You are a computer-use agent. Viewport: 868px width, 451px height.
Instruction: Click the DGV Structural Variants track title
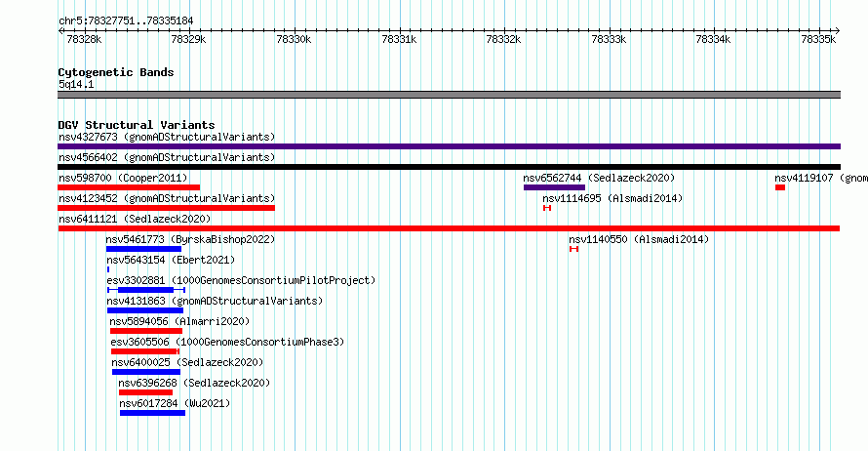(137, 125)
